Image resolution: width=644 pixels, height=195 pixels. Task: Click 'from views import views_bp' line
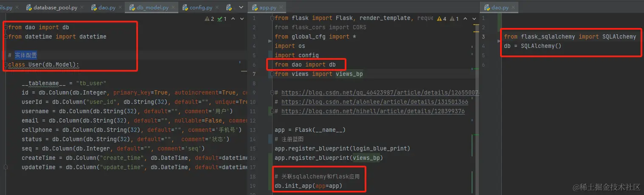pos(319,74)
